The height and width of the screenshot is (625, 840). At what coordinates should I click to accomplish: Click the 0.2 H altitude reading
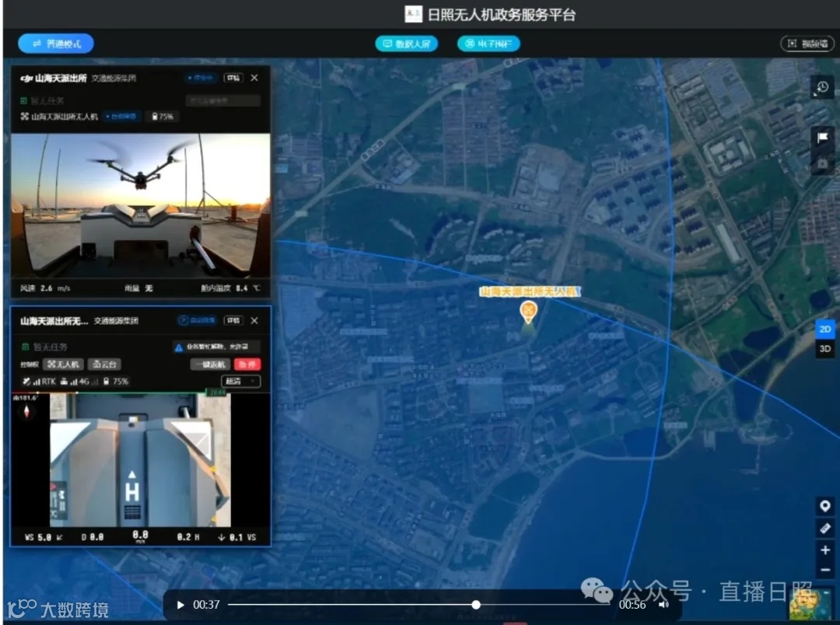coord(188,536)
